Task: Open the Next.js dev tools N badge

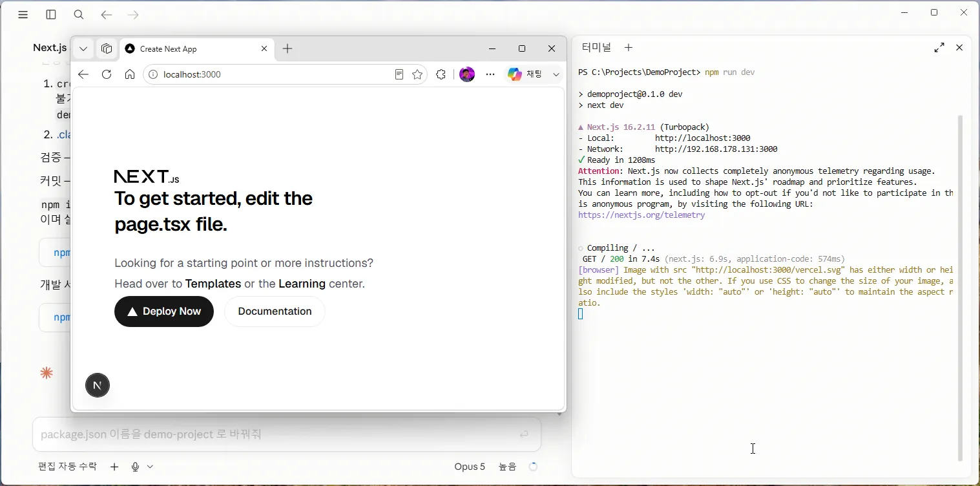Action: click(x=98, y=385)
